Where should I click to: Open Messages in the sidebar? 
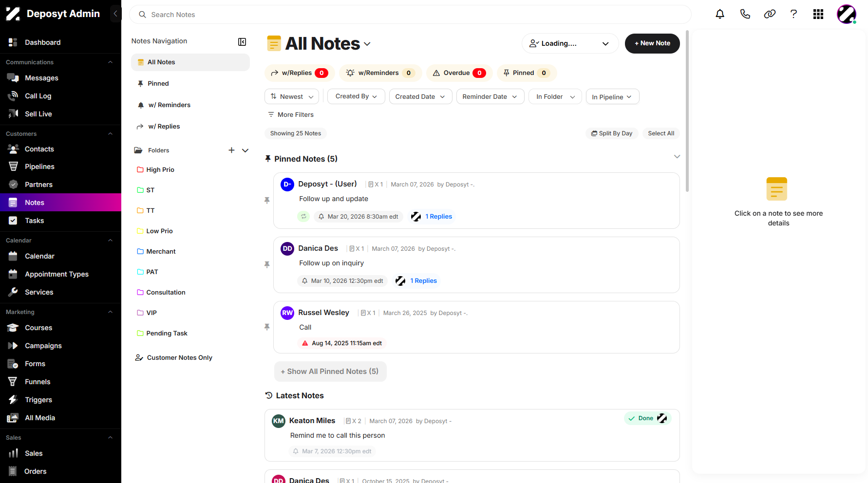[x=41, y=78]
